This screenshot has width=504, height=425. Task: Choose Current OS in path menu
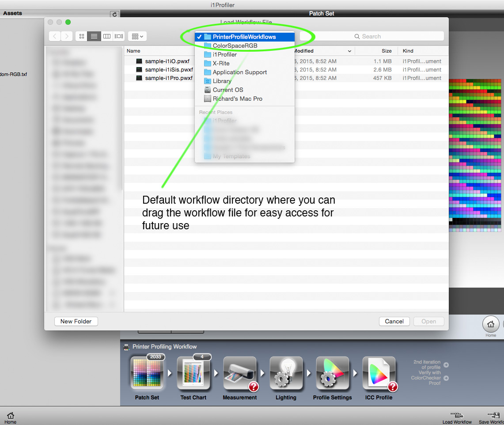pos(245,90)
